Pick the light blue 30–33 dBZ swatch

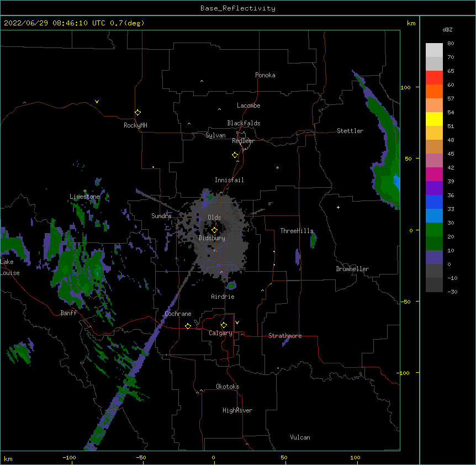pos(434,215)
